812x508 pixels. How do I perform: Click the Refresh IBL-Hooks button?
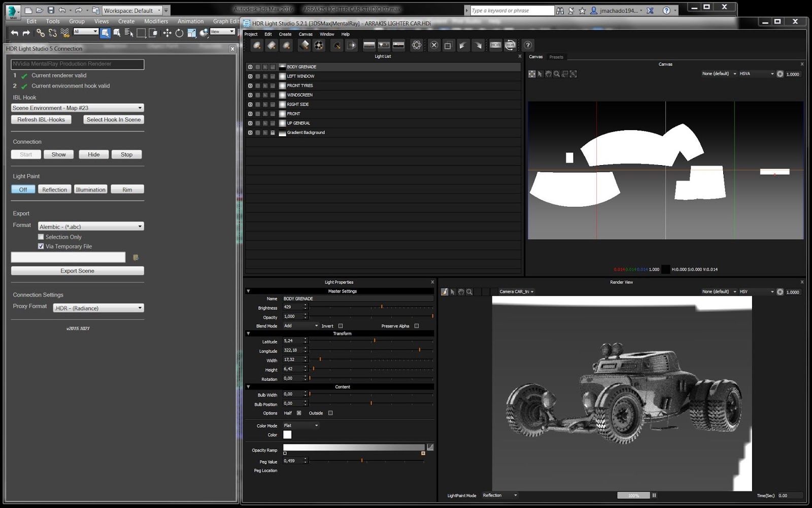click(x=41, y=119)
